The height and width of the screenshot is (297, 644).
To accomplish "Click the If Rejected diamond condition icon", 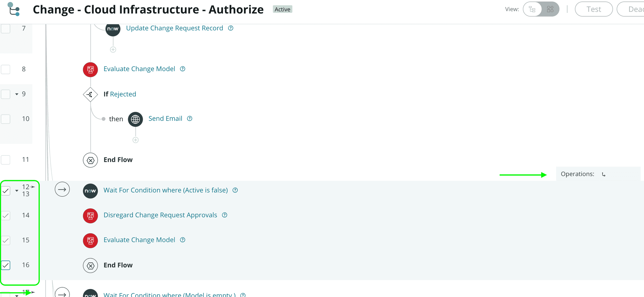I will coord(90,94).
